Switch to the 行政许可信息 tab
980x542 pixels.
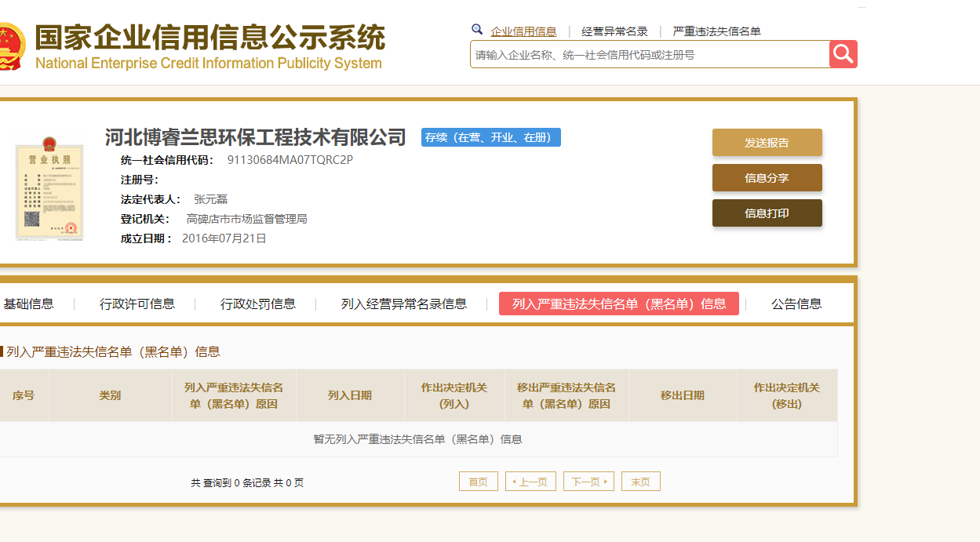click(137, 304)
